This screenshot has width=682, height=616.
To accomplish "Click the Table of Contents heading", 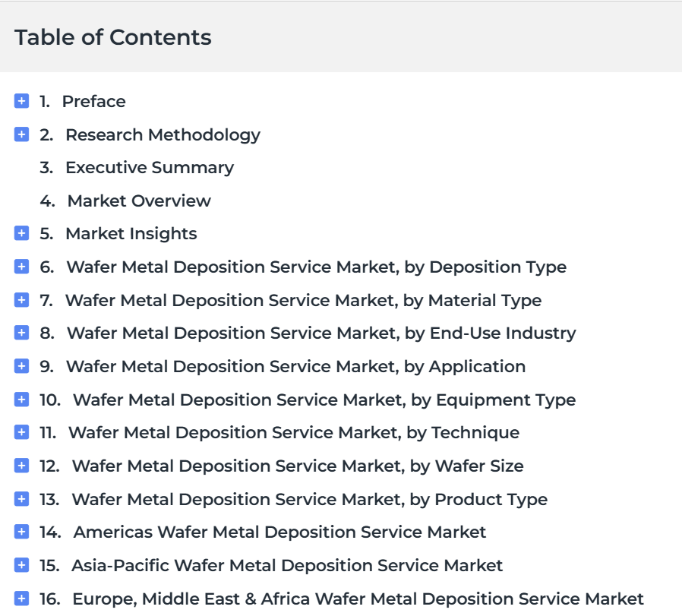I will [113, 37].
